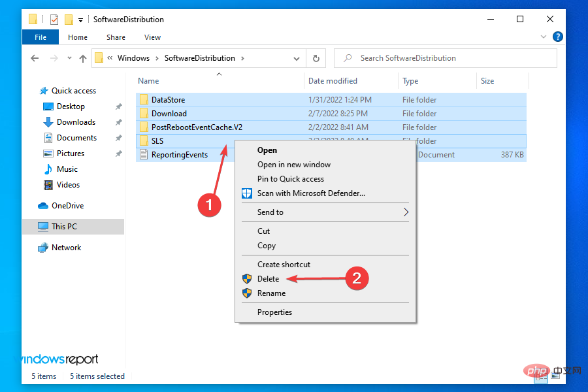Unpin Downloads using its pin icon
This screenshot has height=392, width=588.
(118, 122)
